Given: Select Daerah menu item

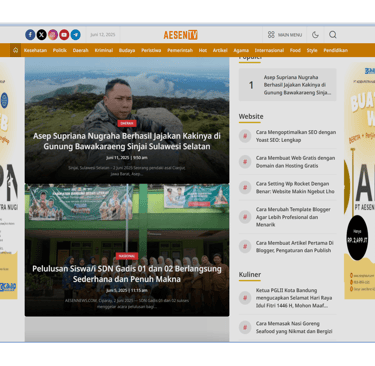Looking at the screenshot, I should pos(81,50).
